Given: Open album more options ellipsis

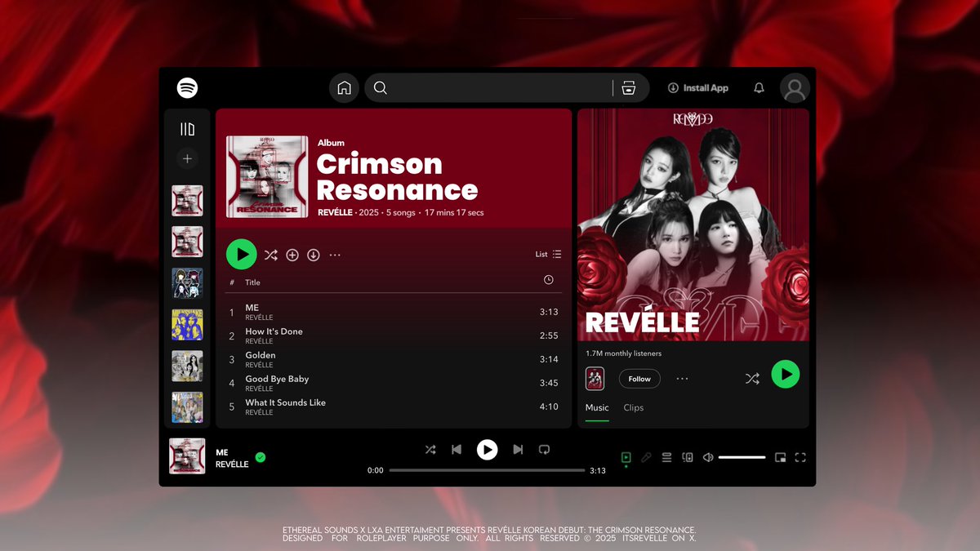Looking at the screenshot, I should pos(335,255).
